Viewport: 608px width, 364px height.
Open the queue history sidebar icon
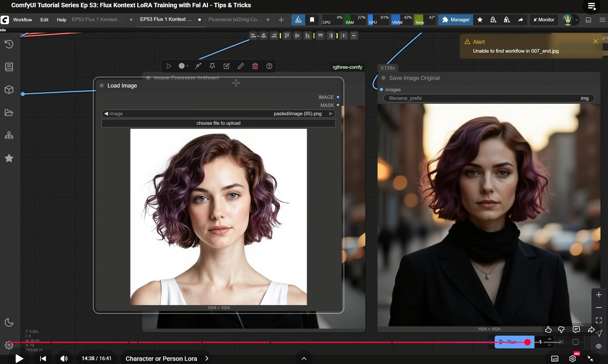pyautogui.click(x=9, y=44)
